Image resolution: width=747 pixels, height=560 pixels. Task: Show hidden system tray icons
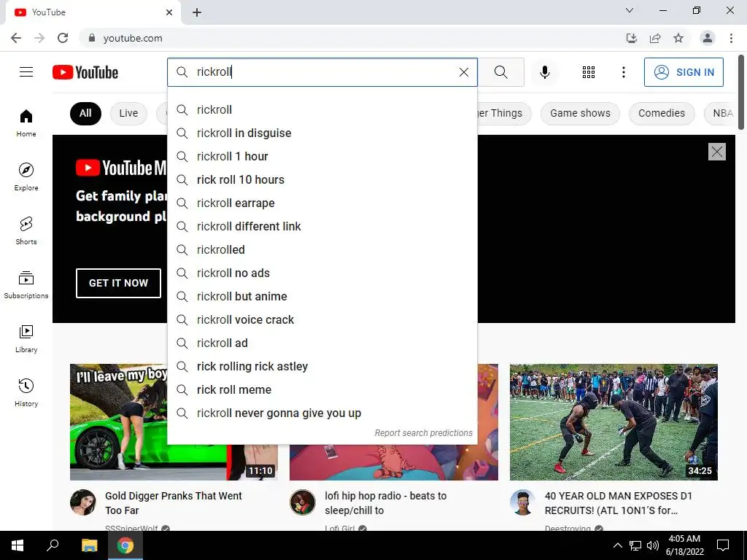click(617, 545)
